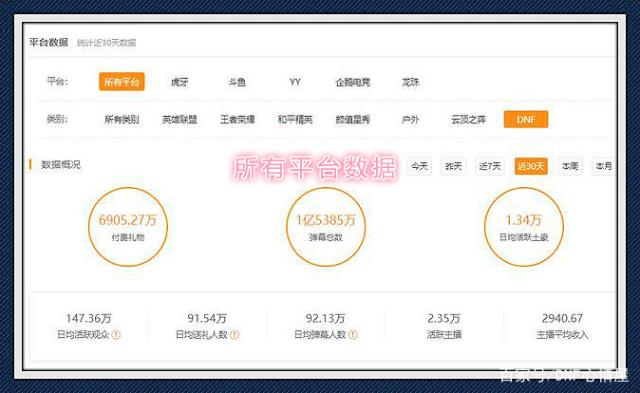The width and height of the screenshot is (640, 393).
Task: Select the 和平精英 category
Action: pos(295,120)
